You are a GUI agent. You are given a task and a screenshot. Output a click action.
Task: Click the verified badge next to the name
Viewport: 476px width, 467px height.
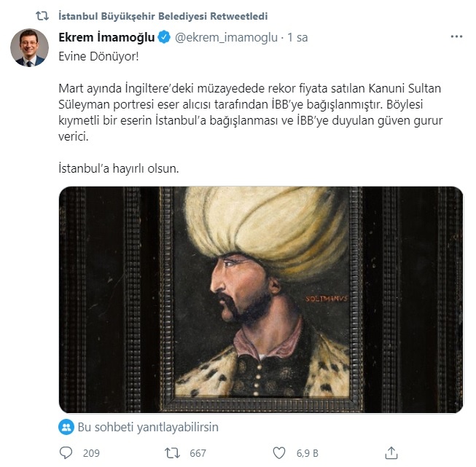(x=165, y=37)
